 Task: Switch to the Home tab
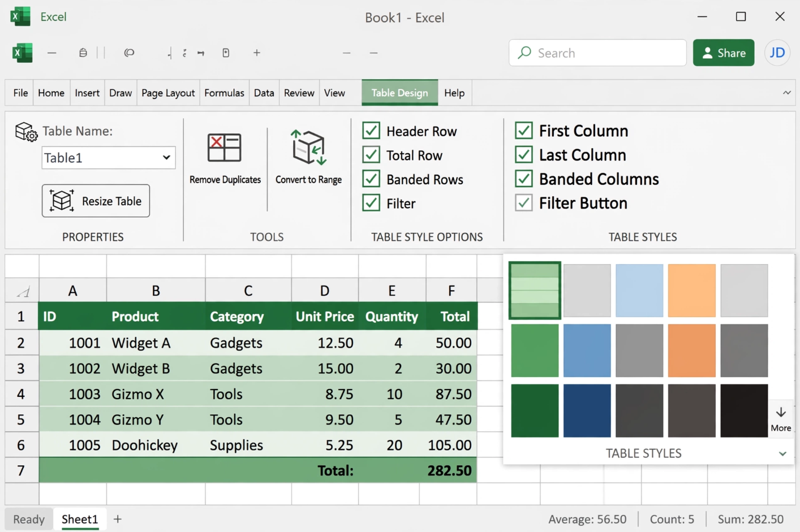[51, 93]
